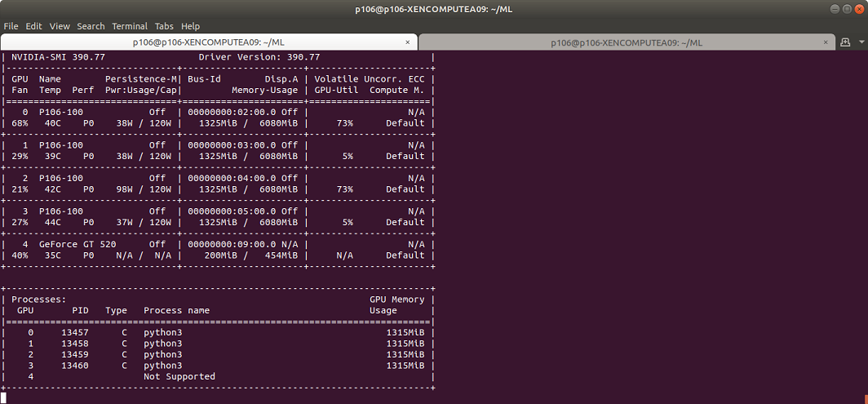868x404 pixels.
Task: Click the python3 process row with PID 13457
Action: [218, 332]
